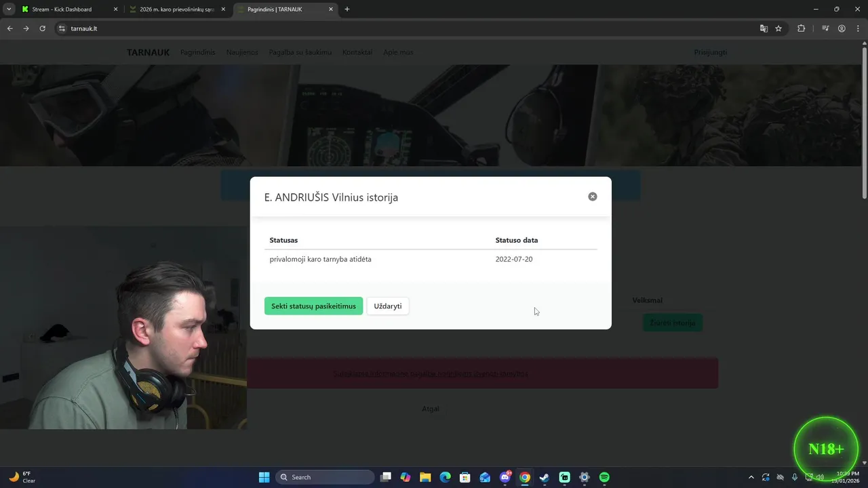Open Task View on taskbar
Viewport: 868px width, 488px height.
(386, 477)
